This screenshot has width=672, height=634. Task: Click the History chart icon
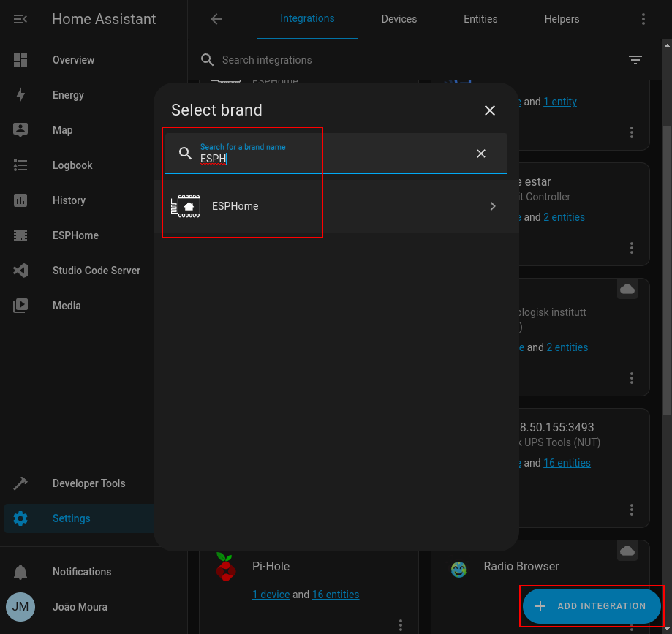pyautogui.click(x=20, y=200)
